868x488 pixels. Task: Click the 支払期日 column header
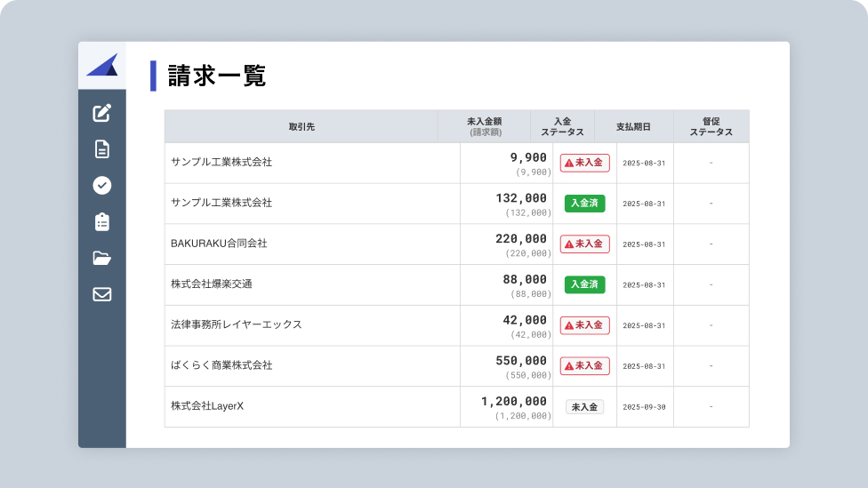[634, 127]
